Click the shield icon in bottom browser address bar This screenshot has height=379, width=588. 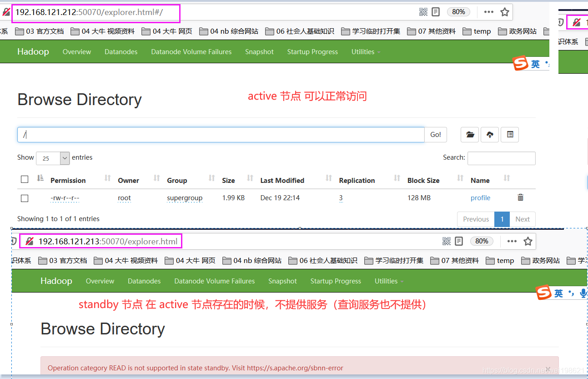point(14,241)
